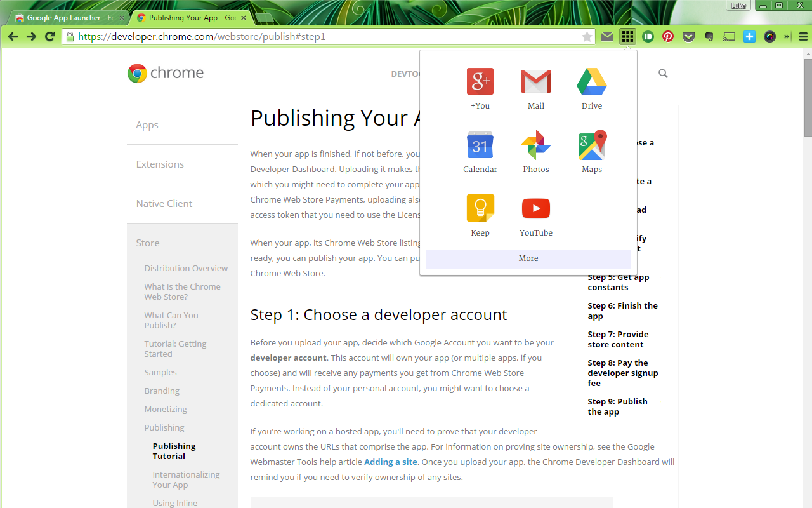The height and width of the screenshot is (508, 812).
Task: Go back to the previous page
Action: [13, 37]
